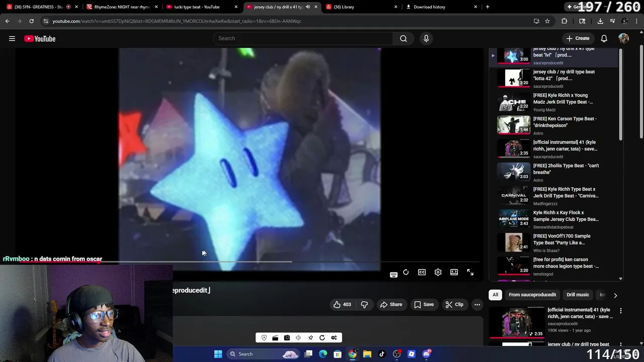The height and width of the screenshot is (362, 644).
Task: Click the Create button
Action: tap(578, 38)
